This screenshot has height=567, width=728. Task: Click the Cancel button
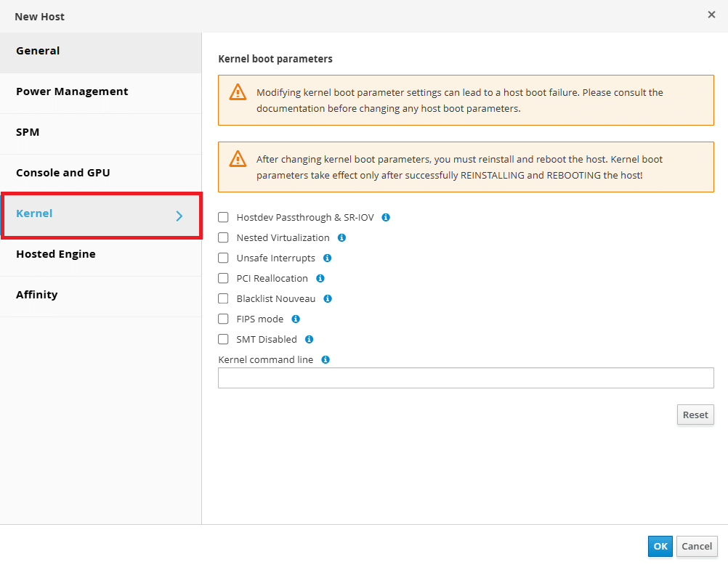pyautogui.click(x=697, y=546)
